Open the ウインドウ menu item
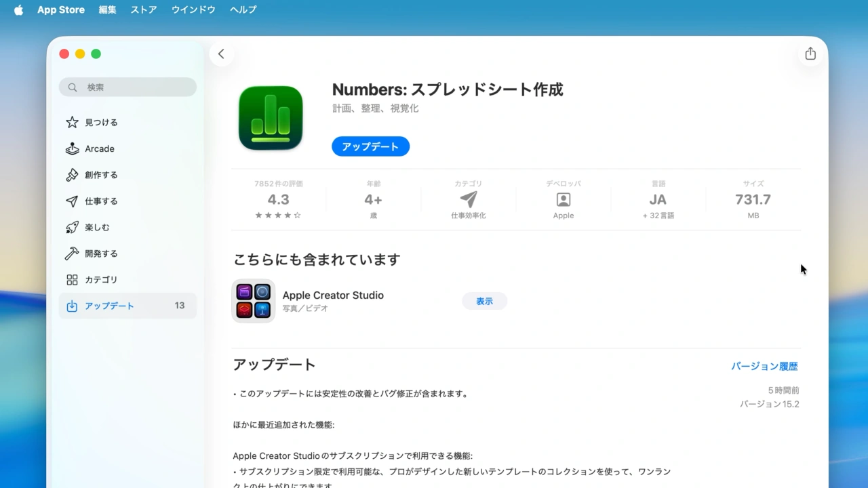Viewport: 868px width, 488px height. [193, 9]
